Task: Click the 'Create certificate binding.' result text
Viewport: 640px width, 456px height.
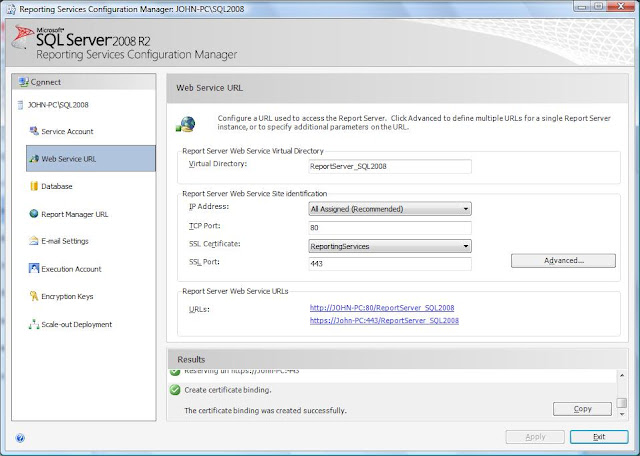Action: click(228, 390)
